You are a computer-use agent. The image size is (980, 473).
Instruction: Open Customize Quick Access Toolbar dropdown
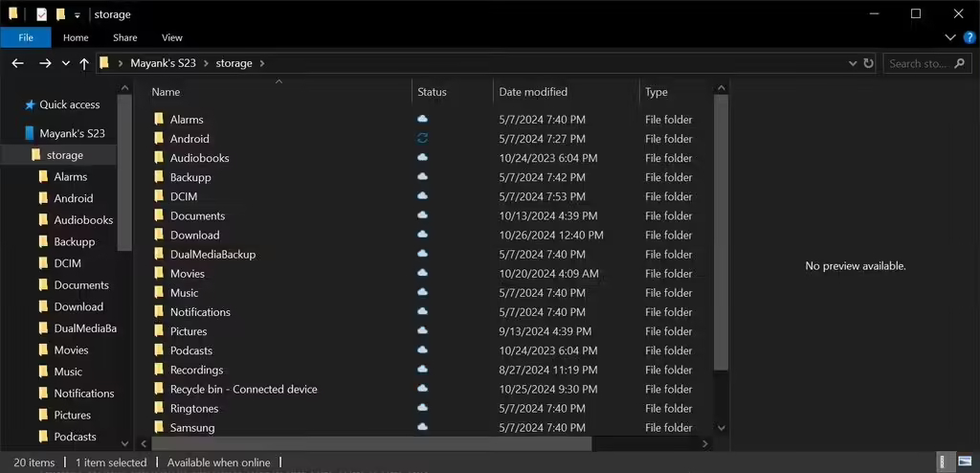(77, 15)
